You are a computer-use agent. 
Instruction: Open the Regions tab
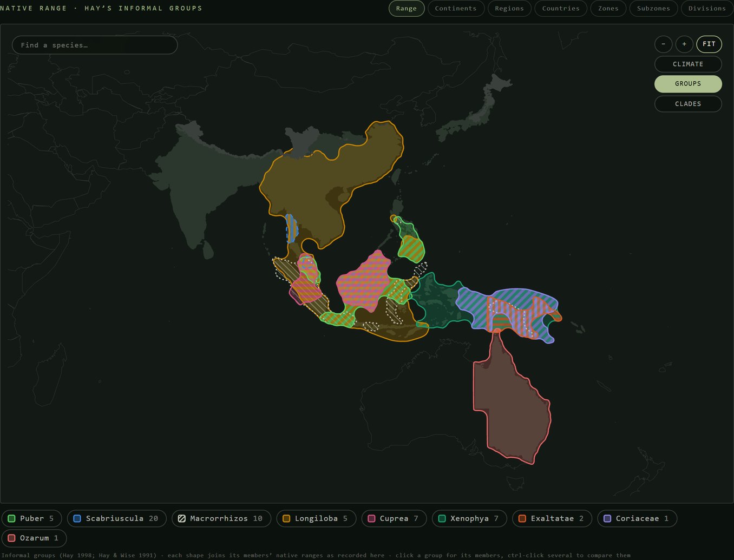[509, 8]
